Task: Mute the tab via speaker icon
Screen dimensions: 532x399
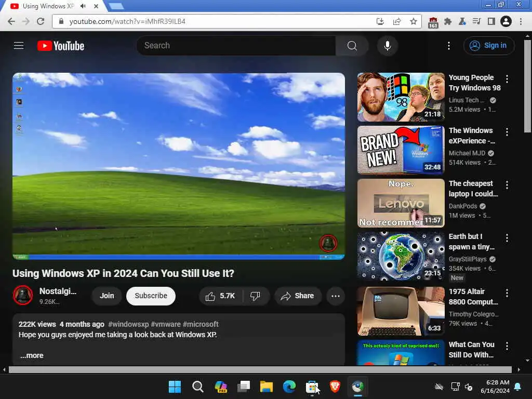Action: pos(83,6)
